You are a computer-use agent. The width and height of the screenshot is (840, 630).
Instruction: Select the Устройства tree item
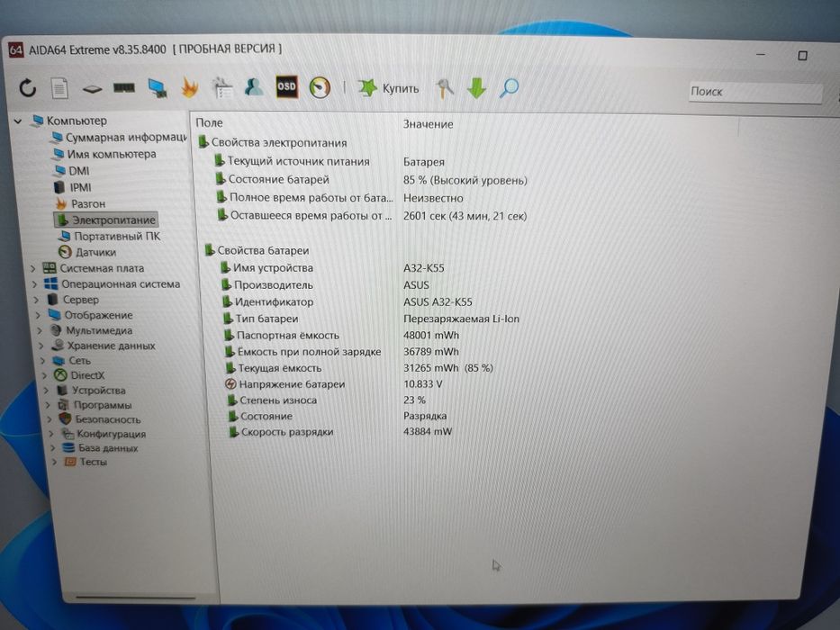click(x=98, y=390)
